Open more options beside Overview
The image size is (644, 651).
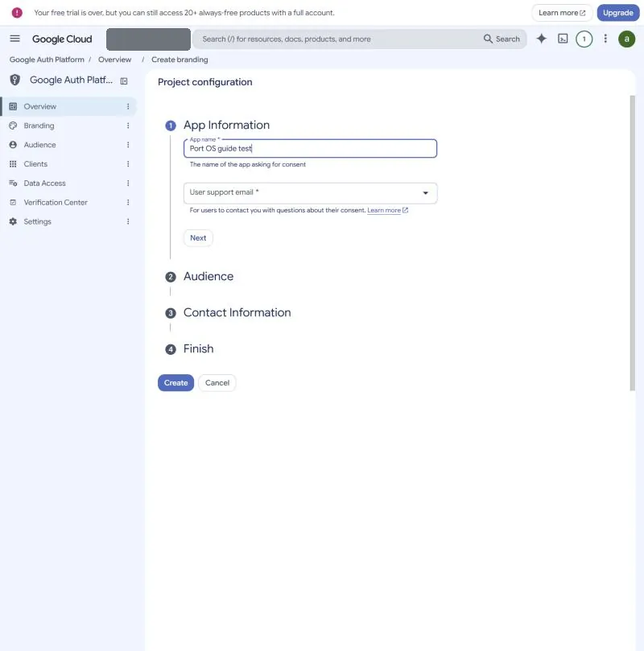click(x=128, y=106)
